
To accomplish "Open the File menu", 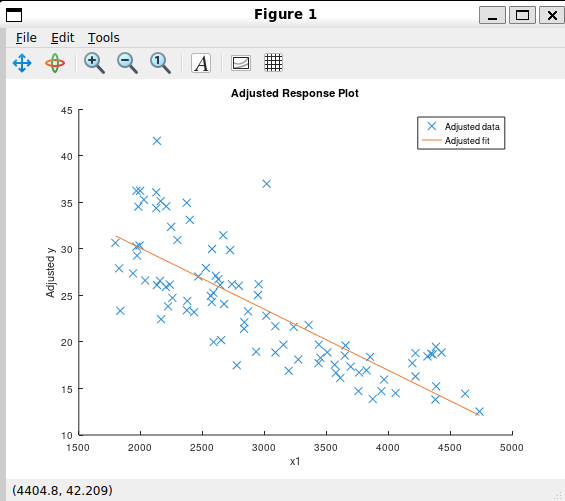I will pyautogui.click(x=26, y=37).
